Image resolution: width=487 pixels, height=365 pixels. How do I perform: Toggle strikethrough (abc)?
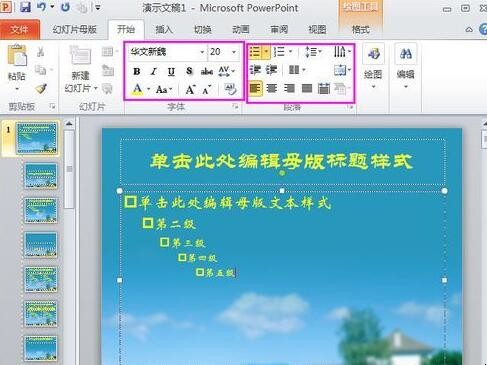point(207,71)
